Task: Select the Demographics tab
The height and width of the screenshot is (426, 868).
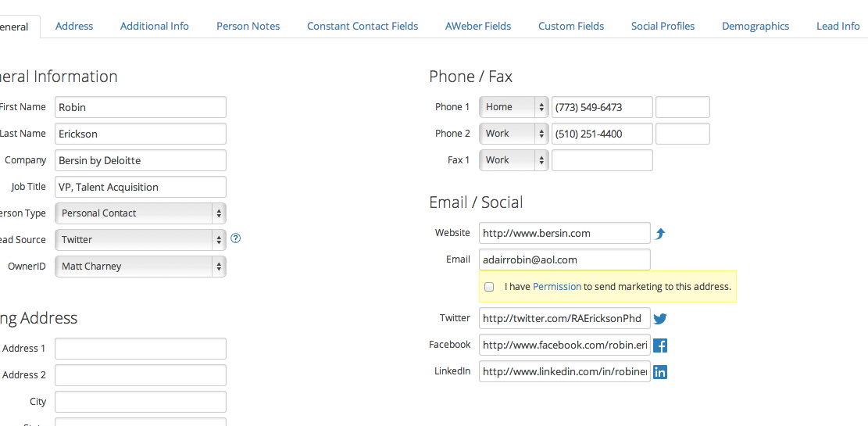Action: [755, 26]
